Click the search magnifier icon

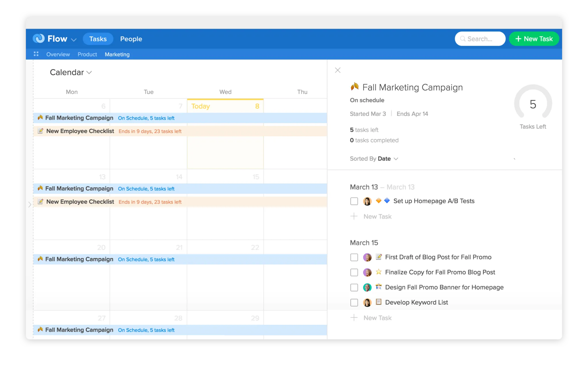pos(463,39)
